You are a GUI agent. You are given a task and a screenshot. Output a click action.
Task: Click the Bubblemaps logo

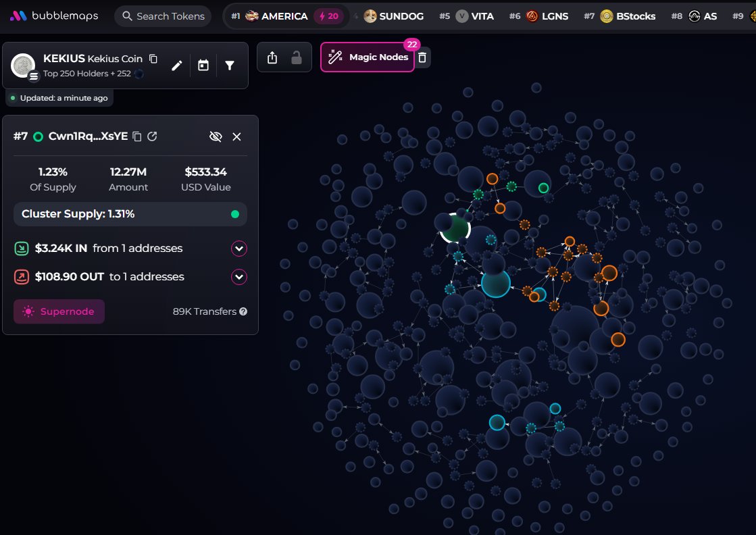(x=53, y=16)
